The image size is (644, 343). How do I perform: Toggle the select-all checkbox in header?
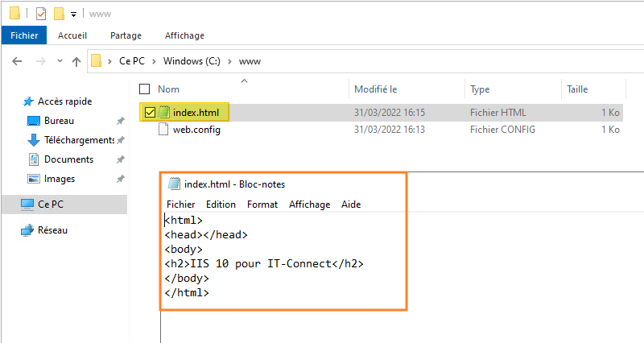pos(145,89)
